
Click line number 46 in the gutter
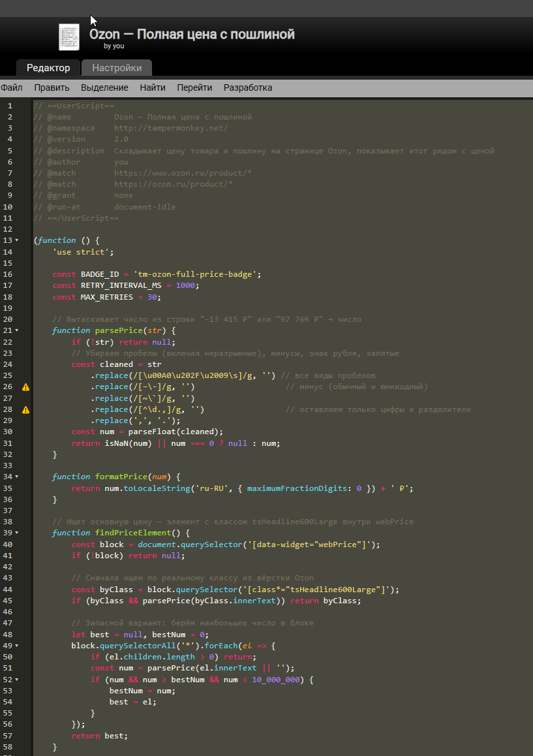[x=8, y=612]
